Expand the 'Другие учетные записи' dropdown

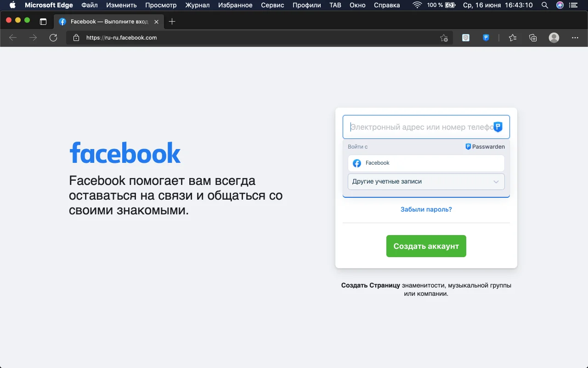[x=426, y=182]
